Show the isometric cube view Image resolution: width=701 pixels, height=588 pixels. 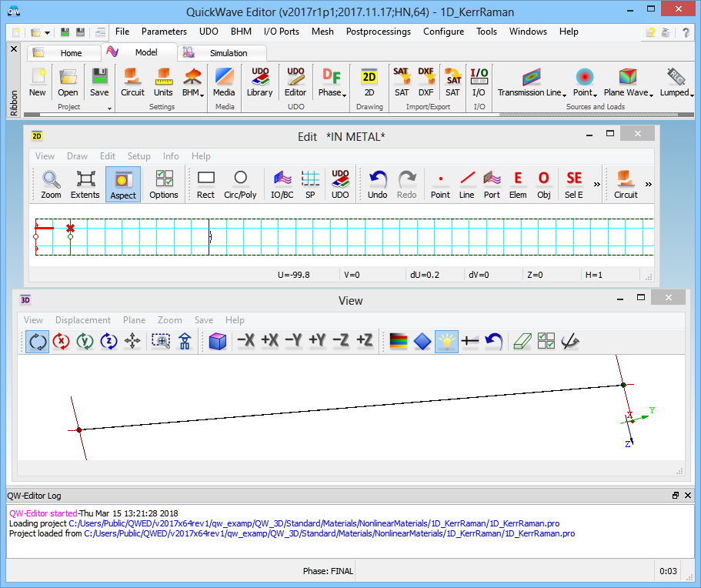218,341
